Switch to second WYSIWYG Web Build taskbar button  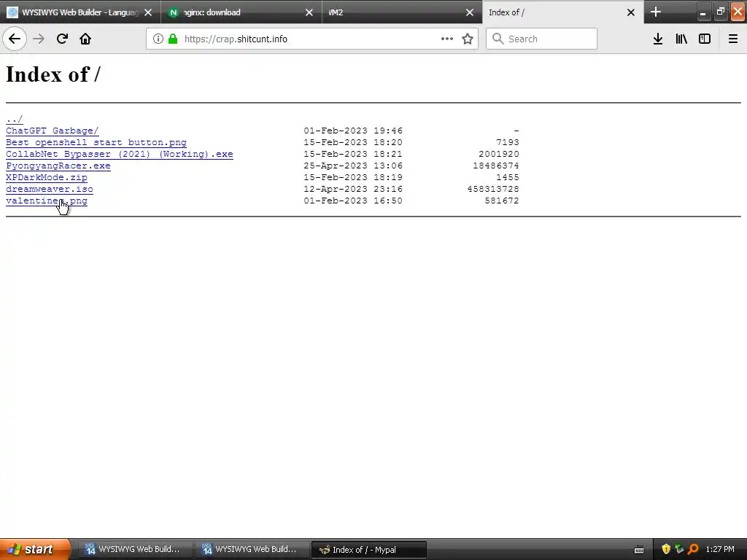click(x=252, y=550)
